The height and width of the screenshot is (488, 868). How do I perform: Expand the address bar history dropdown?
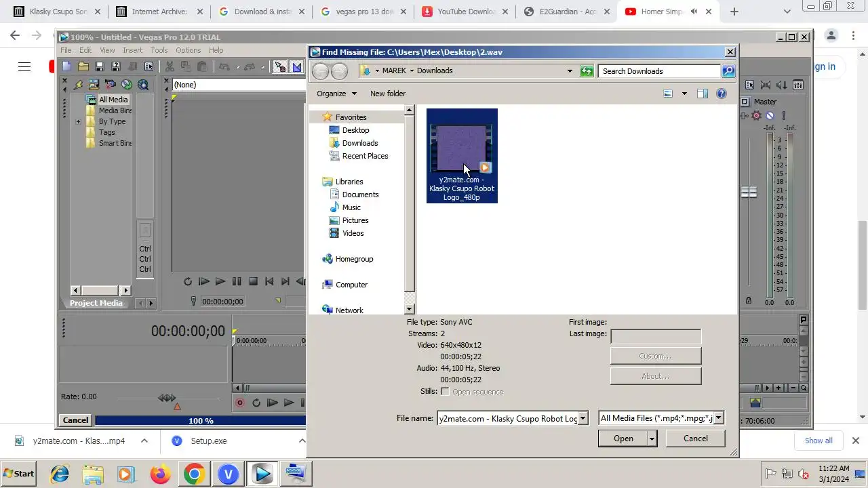click(x=570, y=70)
